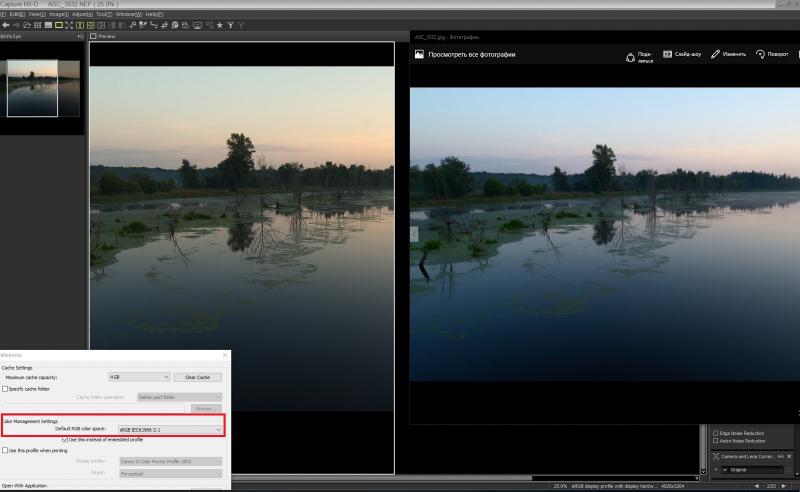800x492 pixels.
Task: Click the before-and-after comparison toolbar icon
Action: (101, 25)
